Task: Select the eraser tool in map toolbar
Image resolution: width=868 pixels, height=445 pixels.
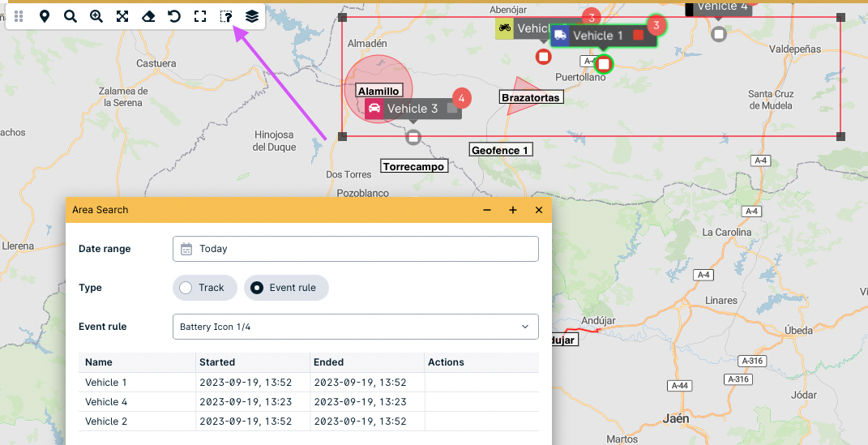Action: pyautogui.click(x=148, y=16)
